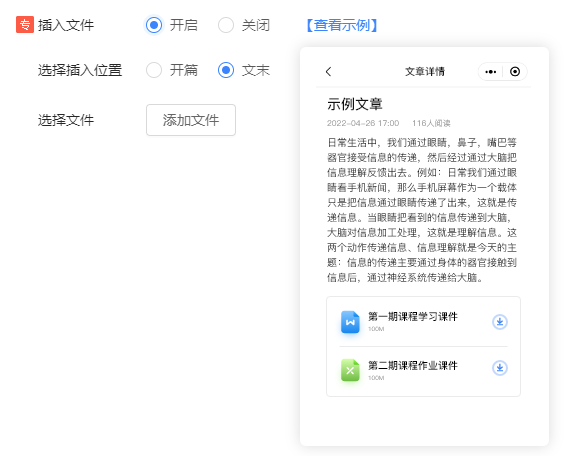Click the green spreadsheet file icon
The width and height of the screenshot is (581, 456).
[x=350, y=370]
